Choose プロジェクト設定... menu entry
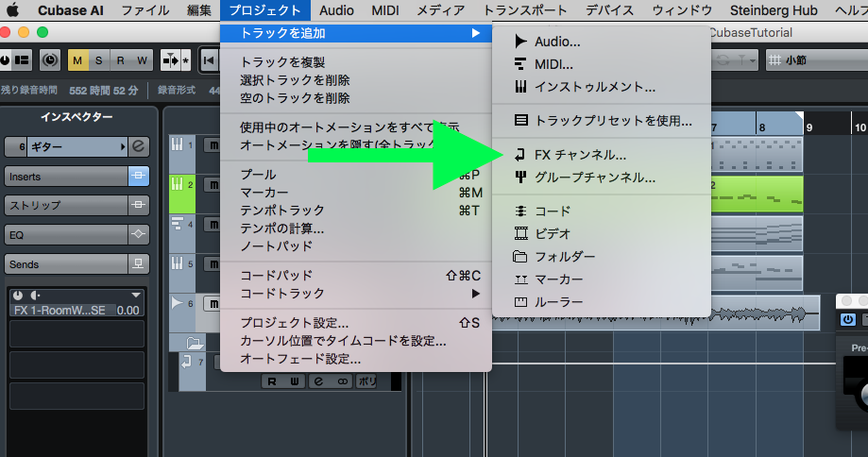This screenshot has width=868, height=457. click(355, 323)
